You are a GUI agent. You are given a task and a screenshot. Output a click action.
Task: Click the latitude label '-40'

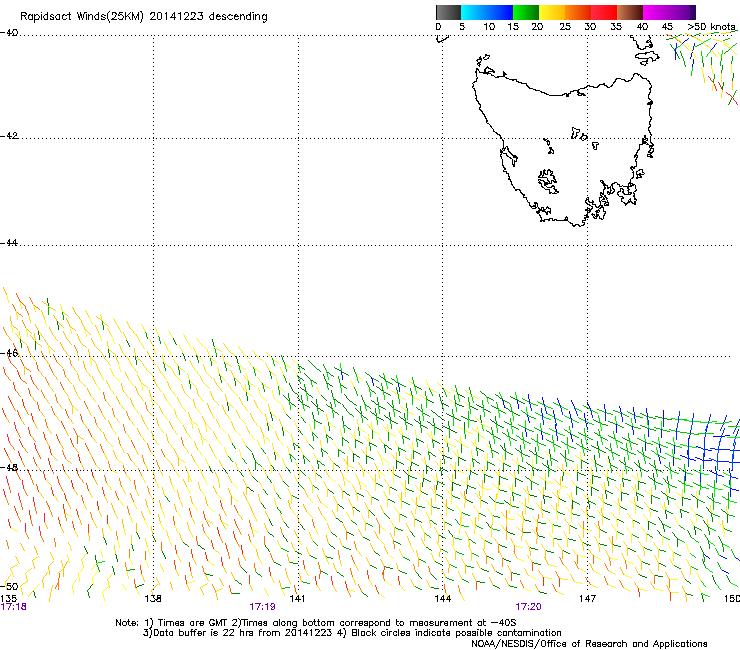pyautogui.click(x=9, y=33)
